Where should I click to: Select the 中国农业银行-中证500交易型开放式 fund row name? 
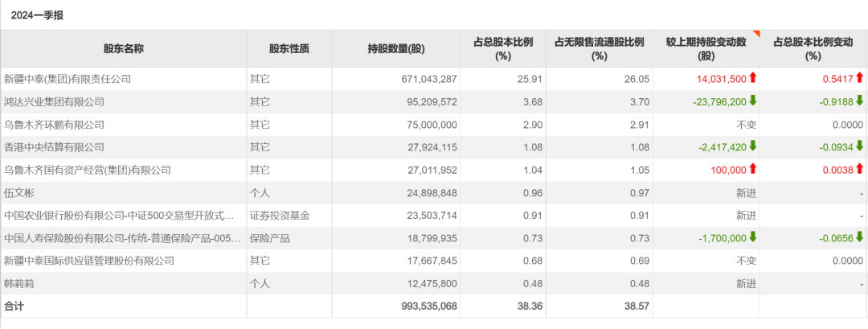pos(118,216)
